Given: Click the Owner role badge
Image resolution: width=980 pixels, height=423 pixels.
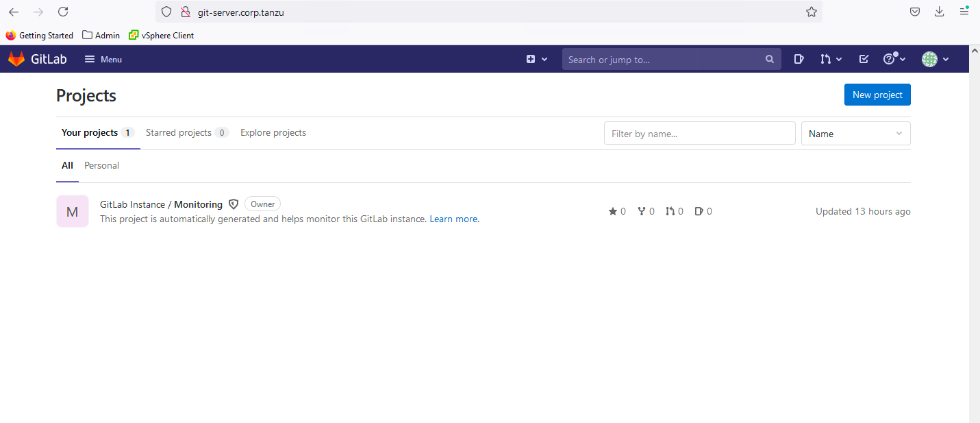Looking at the screenshot, I should click(x=262, y=204).
